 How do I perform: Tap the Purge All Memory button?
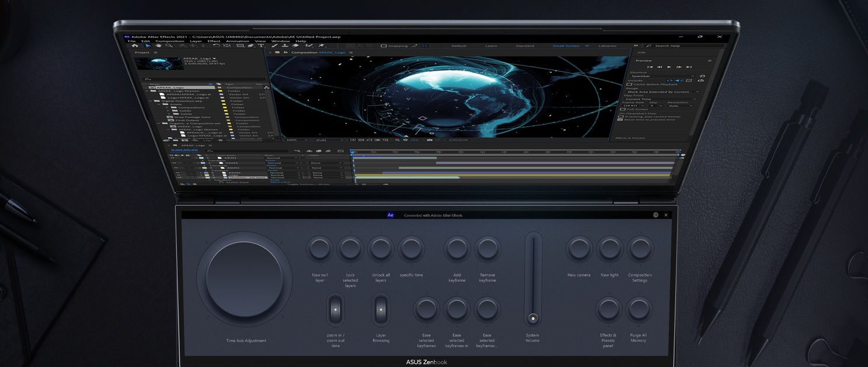tap(639, 309)
